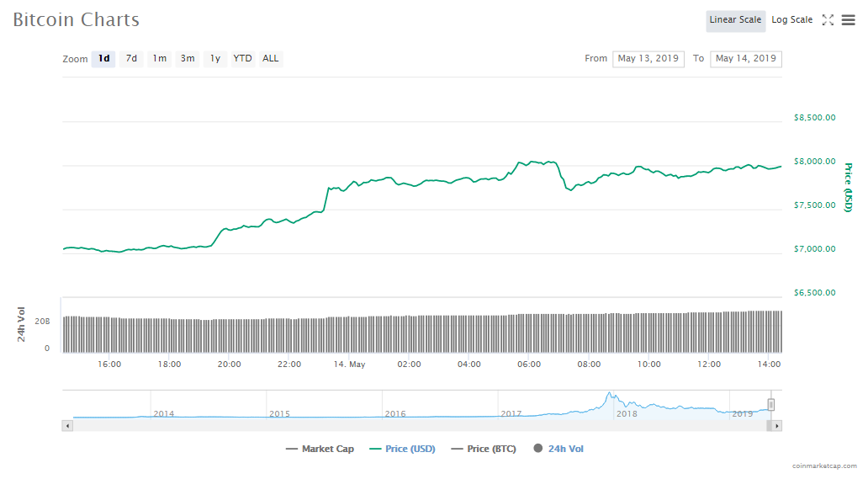Edit the From date field
The height and width of the screenshot is (479, 868).
click(x=648, y=59)
